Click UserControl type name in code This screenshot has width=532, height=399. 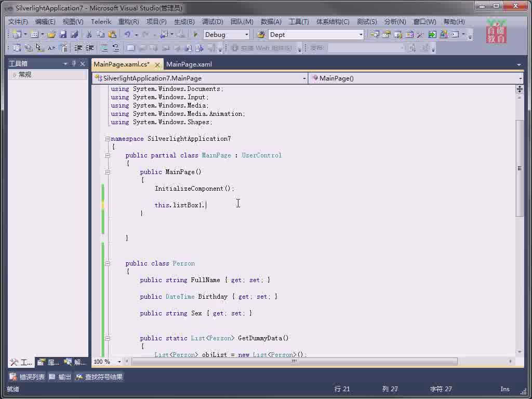point(262,155)
